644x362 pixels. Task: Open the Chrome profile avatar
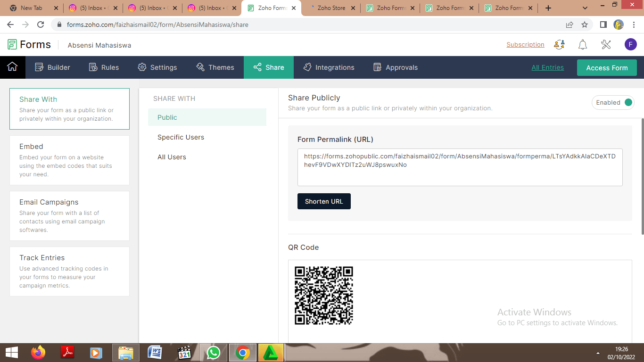(619, 25)
